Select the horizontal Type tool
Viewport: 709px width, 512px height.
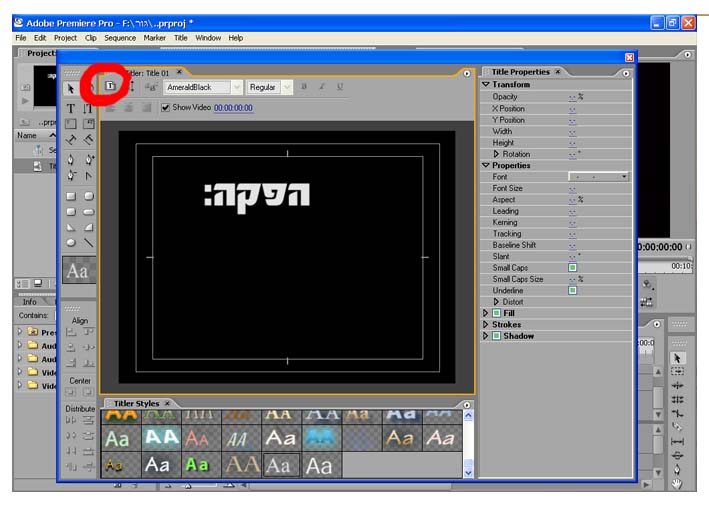click(71, 109)
